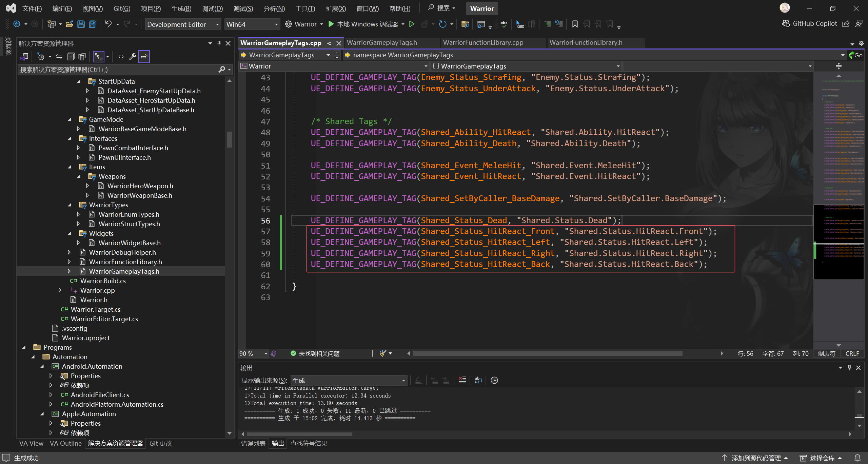Switch to the WarriorFunctionLibrary.cpp tab
This screenshot has width=868, height=464.
(483, 42)
